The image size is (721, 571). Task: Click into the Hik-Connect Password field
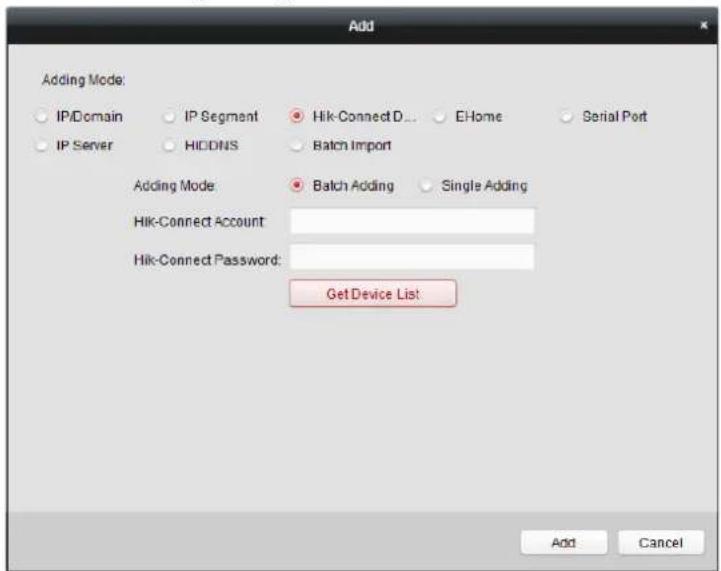(x=412, y=257)
